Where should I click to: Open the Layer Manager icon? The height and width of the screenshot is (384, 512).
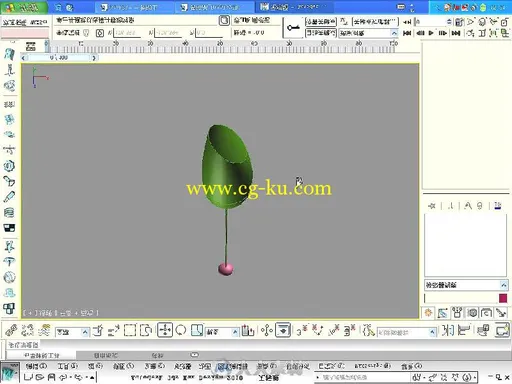(x=483, y=331)
